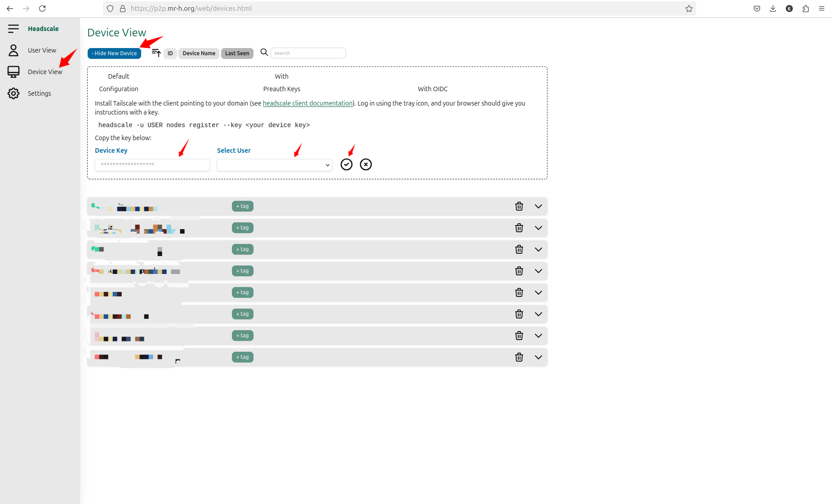832x504 pixels.
Task: Click the sort ascending icon
Action: click(156, 53)
